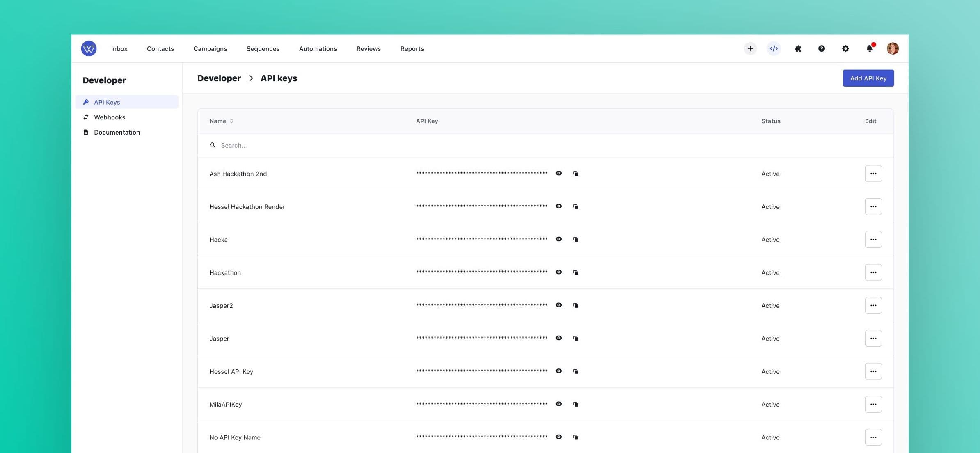Viewport: 980px width, 453px height.
Task: Unmask the MilaAPIKey value
Action: click(559, 404)
